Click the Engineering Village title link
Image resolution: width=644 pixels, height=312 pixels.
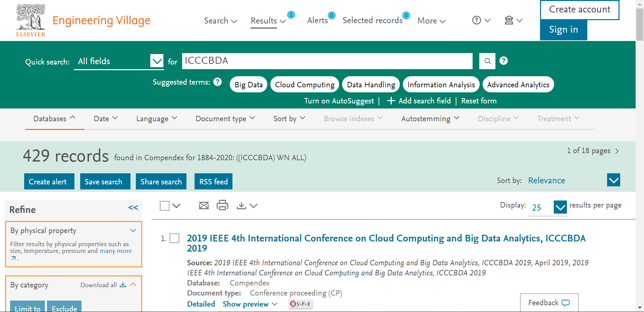click(101, 20)
